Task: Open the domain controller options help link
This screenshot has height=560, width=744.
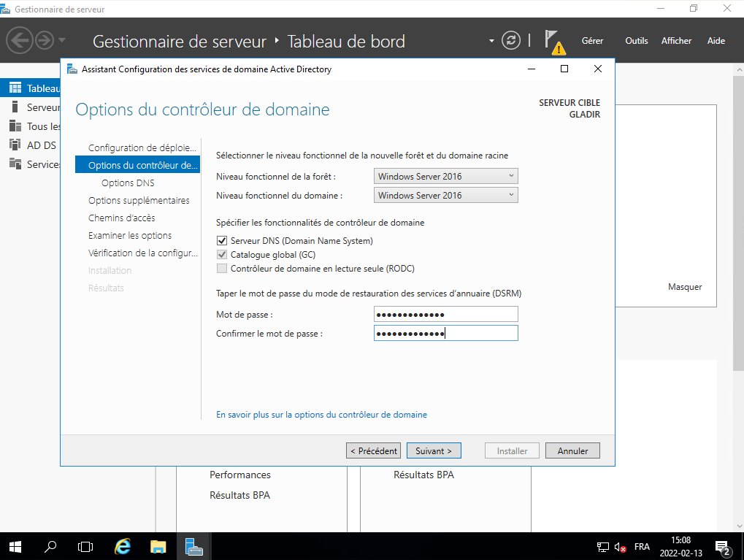Action: [321, 415]
